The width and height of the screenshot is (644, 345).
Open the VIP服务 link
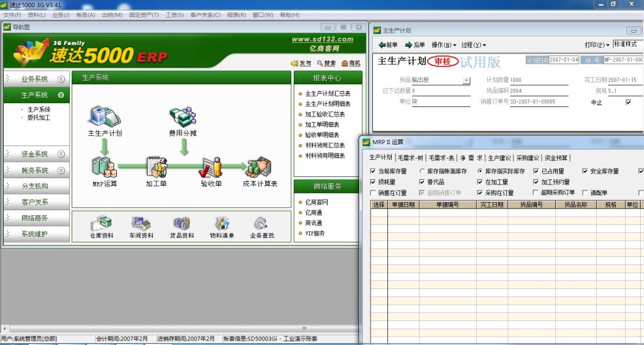point(314,233)
